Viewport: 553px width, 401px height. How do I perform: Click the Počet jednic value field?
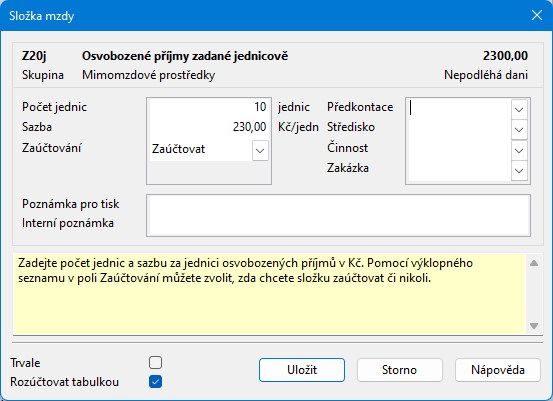click(209, 107)
